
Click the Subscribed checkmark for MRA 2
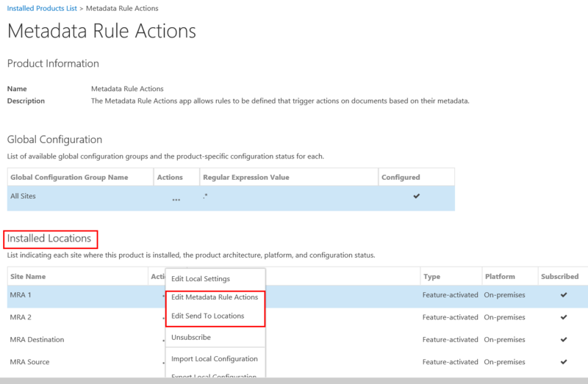point(564,317)
